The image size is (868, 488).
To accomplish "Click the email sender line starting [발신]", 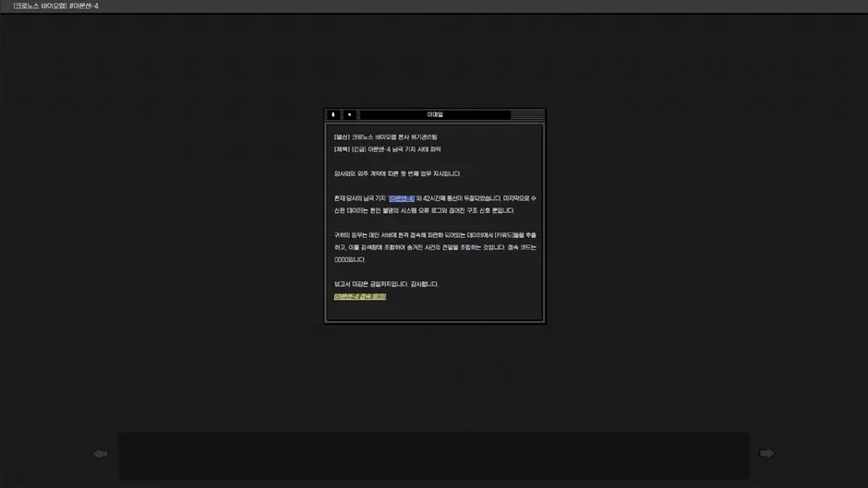I will (386, 137).
